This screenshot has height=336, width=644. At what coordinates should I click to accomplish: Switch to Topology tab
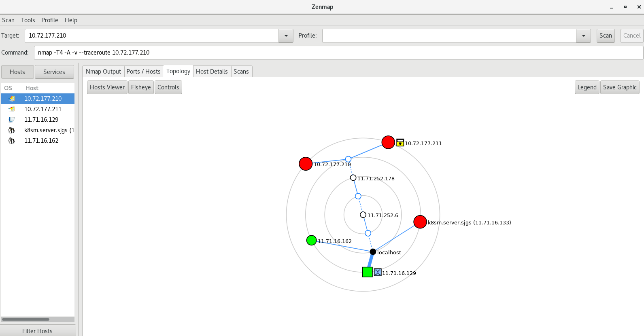click(x=178, y=71)
